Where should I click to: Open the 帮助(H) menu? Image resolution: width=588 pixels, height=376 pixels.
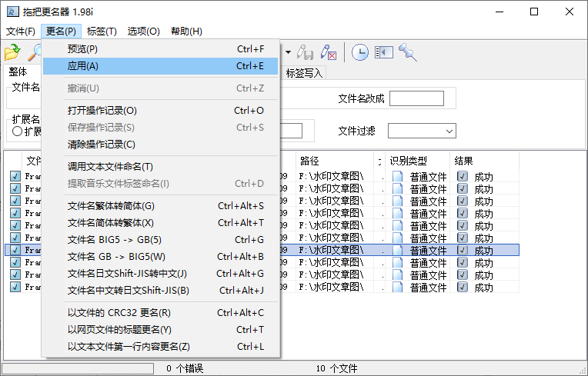point(186,31)
